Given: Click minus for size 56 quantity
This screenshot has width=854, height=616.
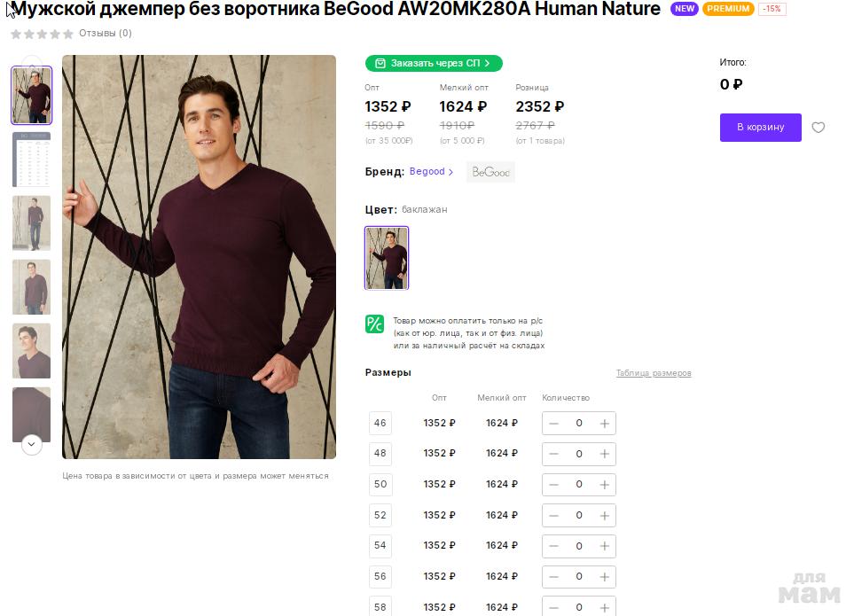Looking at the screenshot, I should (x=554, y=576).
